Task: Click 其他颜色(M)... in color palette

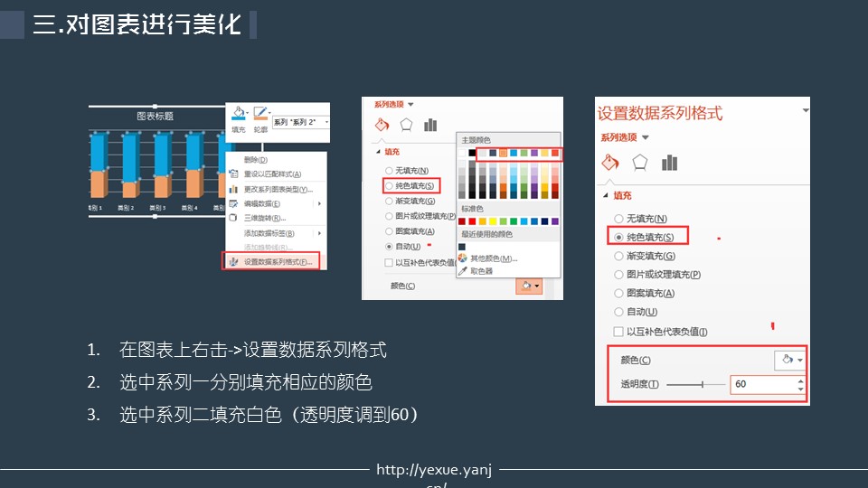Action: [494, 258]
